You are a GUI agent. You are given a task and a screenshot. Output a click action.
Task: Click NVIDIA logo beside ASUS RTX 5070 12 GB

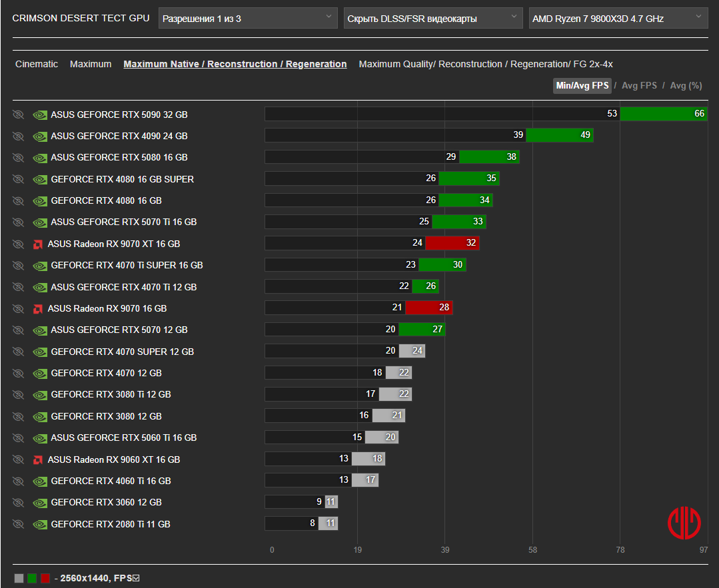[x=40, y=330]
